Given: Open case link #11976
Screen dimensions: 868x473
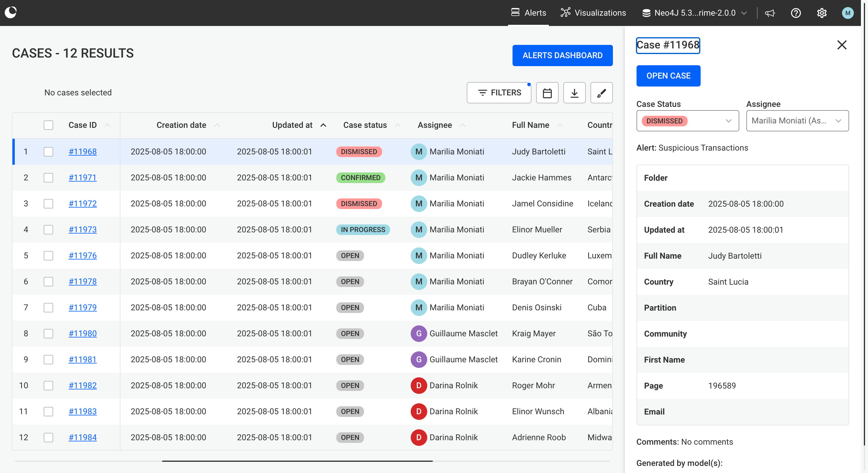Looking at the screenshot, I should pos(83,255).
